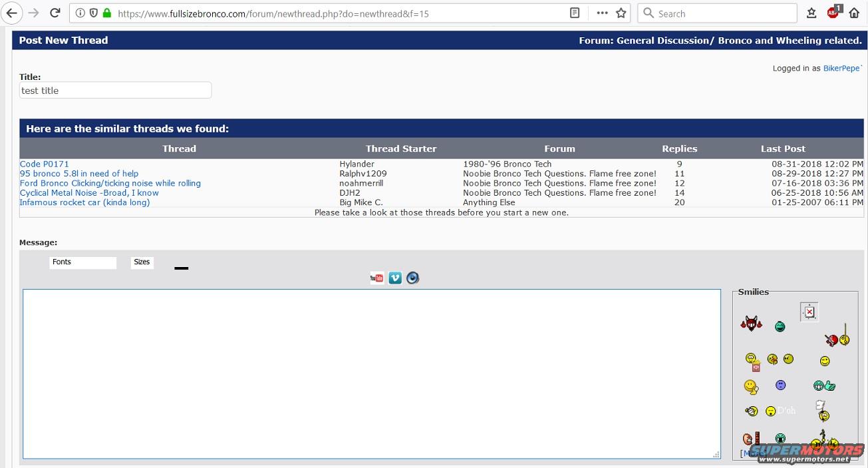Grab the message box resize handle
Image resolution: width=868 pixels, height=468 pixels.
[716, 455]
